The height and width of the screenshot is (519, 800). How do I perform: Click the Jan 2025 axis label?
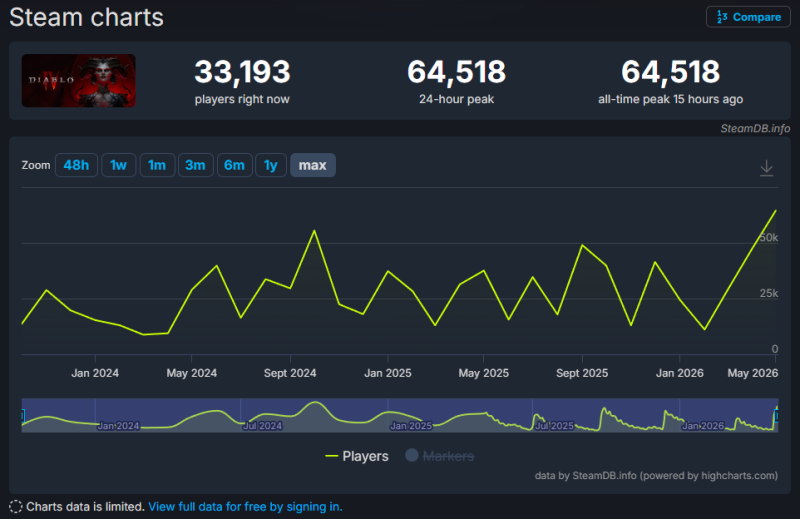[388, 373]
